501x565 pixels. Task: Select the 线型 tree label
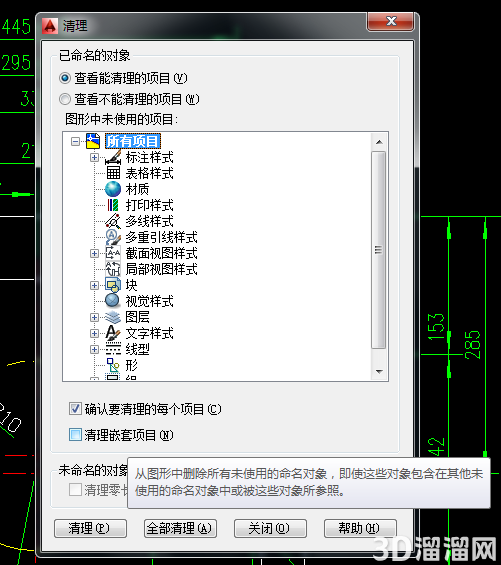pyautogui.click(x=137, y=349)
